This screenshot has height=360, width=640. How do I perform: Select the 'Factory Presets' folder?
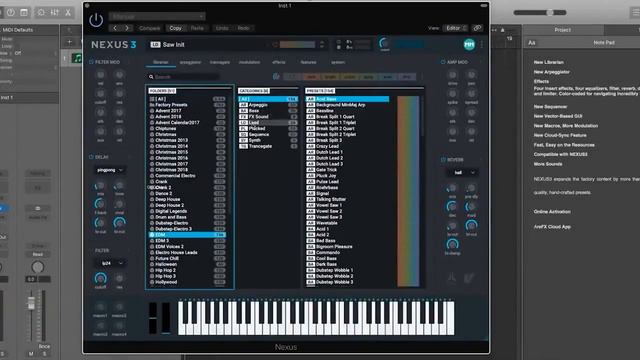[x=187, y=105]
